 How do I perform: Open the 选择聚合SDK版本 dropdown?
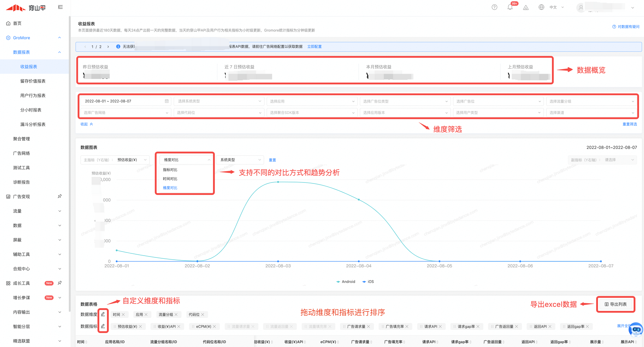point(312,113)
